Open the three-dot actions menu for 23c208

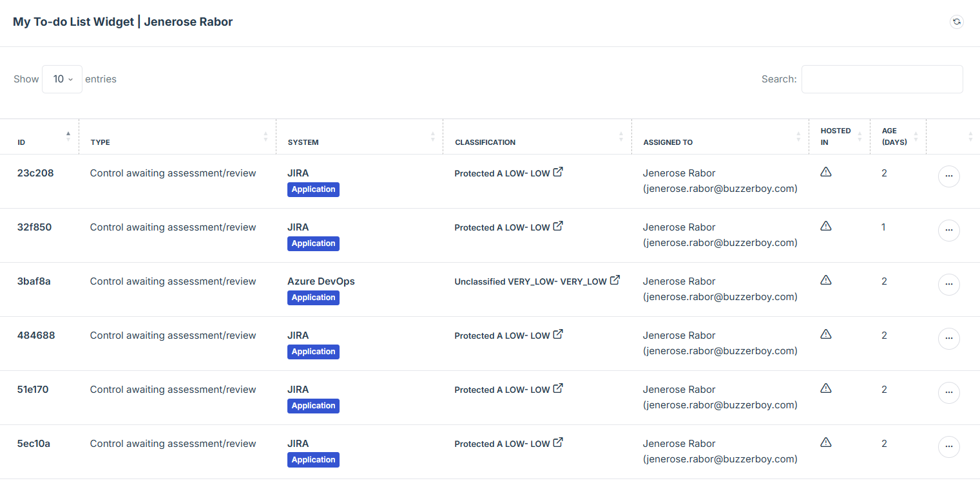coord(948,176)
